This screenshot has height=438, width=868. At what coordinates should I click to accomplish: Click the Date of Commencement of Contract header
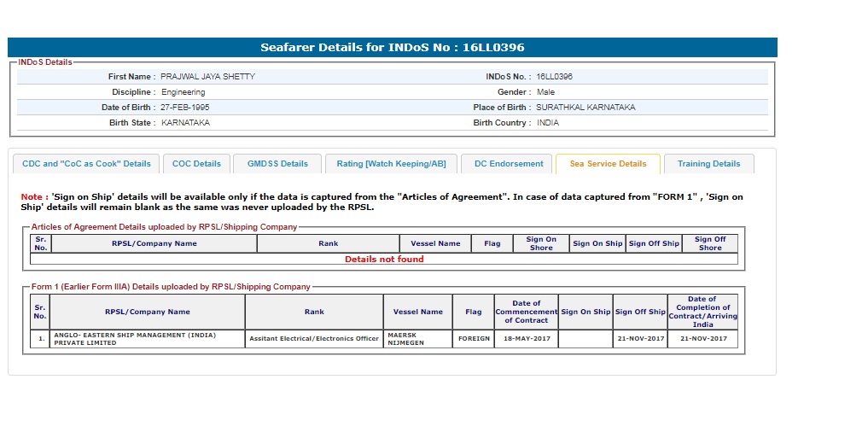pos(526,312)
